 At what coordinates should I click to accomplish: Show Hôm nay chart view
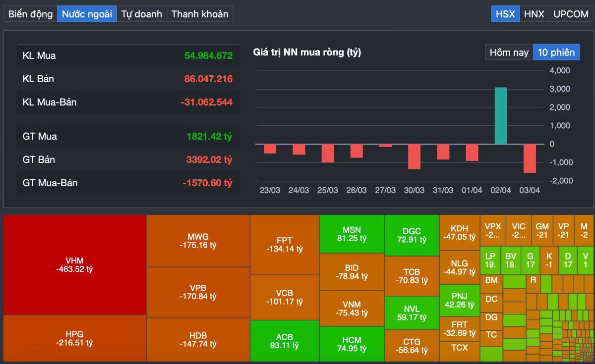509,52
